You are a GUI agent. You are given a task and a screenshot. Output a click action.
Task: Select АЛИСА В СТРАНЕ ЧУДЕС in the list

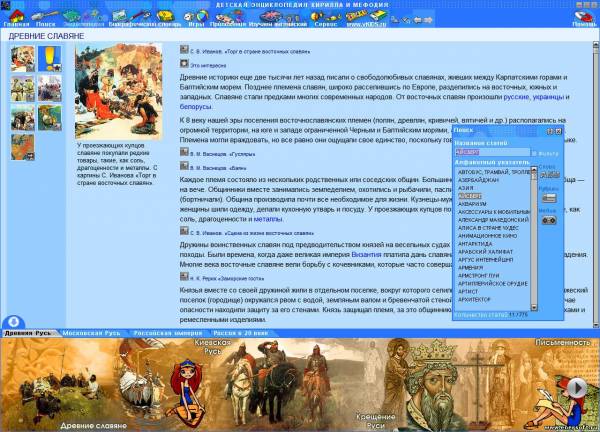[488, 228]
